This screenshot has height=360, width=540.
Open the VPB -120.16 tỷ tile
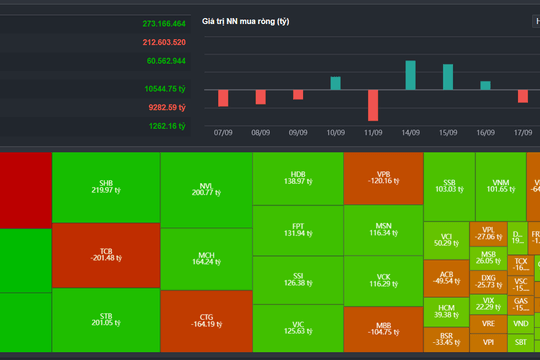pos(383,178)
